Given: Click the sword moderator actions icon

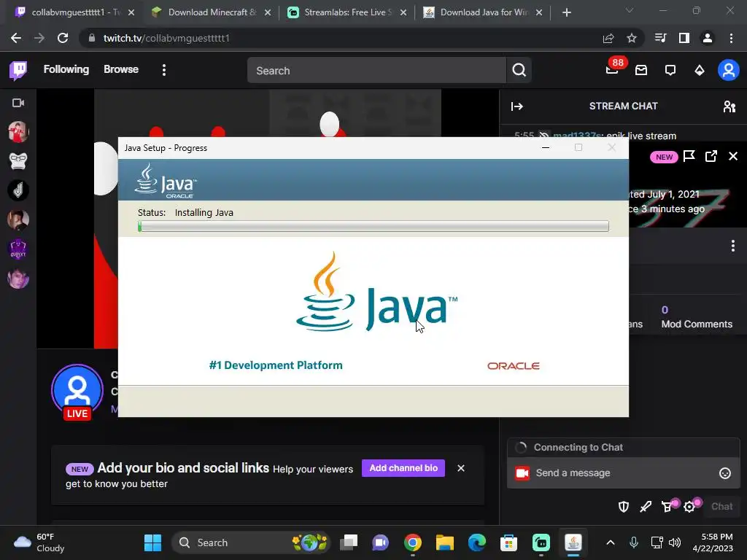Looking at the screenshot, I should tap(646, 507).
